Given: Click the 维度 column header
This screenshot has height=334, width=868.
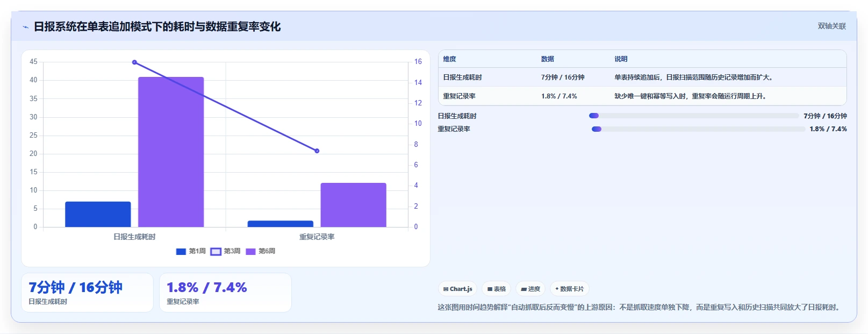Looking at the screenshot, I should click(450, 59).
